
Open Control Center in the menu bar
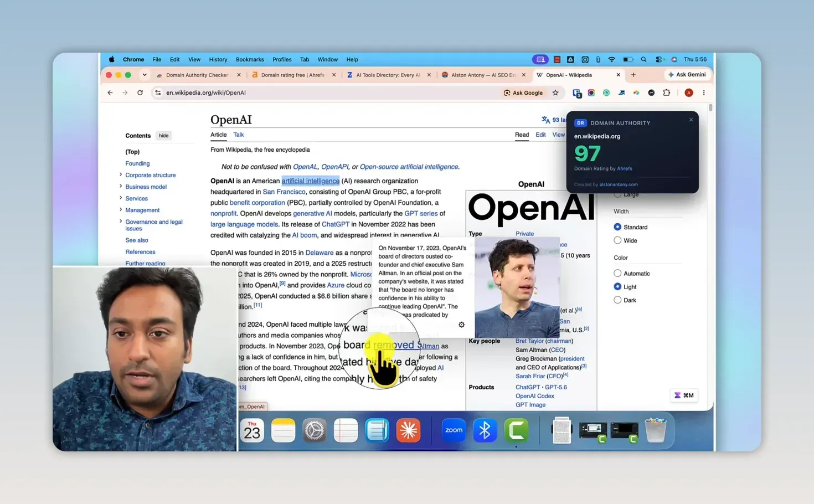click(659, 59)
